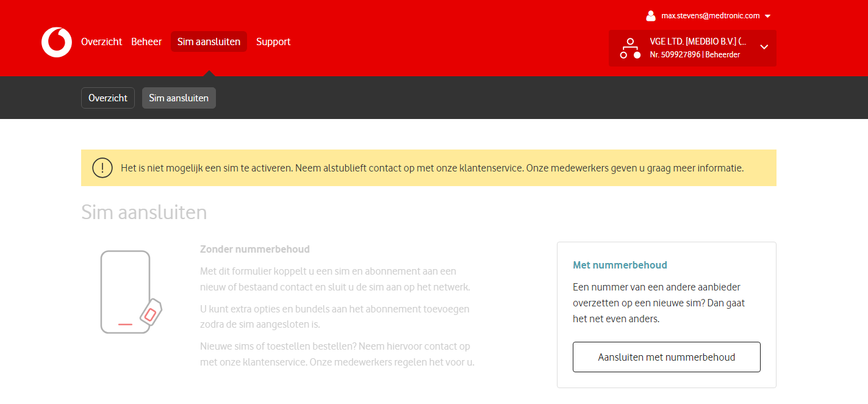
Task: Click the Vodafone logo
Action: click(57, 42)
